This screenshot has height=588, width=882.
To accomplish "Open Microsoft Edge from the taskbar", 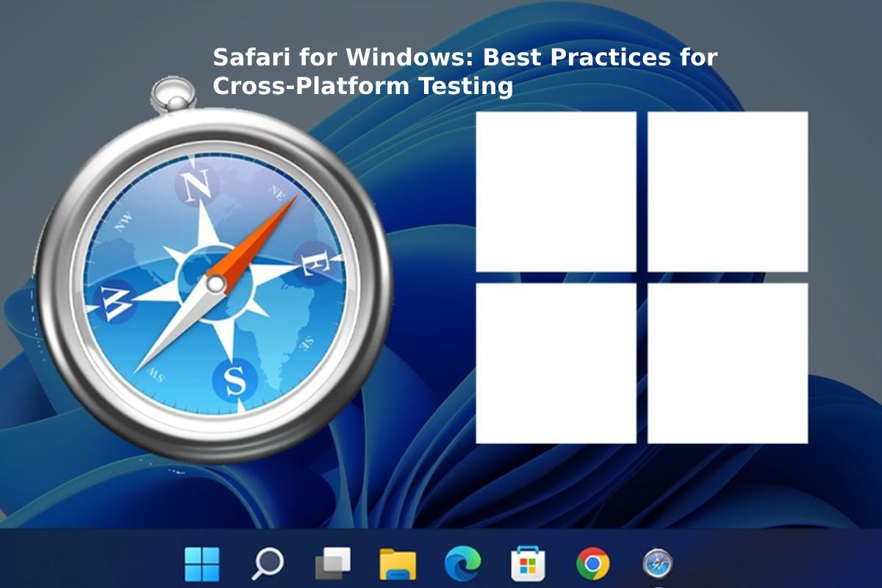I will (463, 564).
